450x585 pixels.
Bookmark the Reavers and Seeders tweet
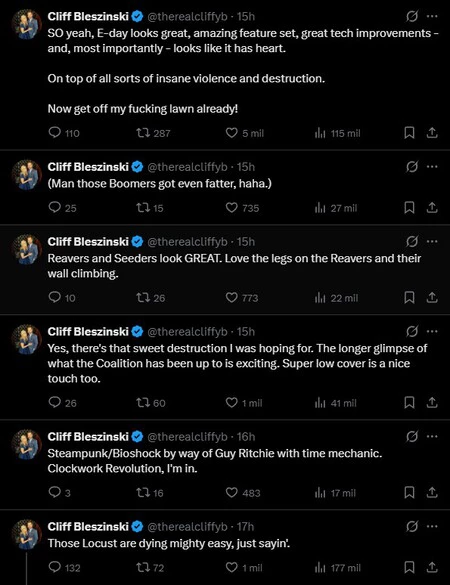pyautogui.click(x=409, y=297)
